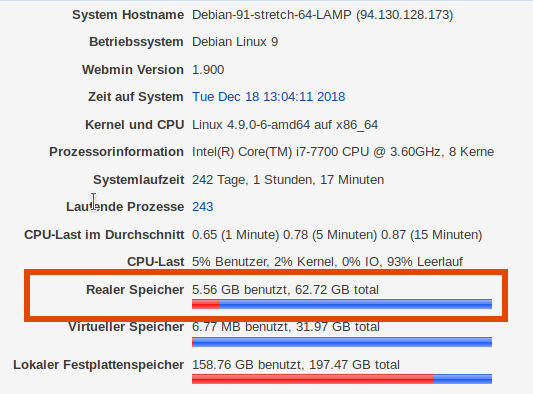
Task: Click the red used portion of memory bar
Action: coord(205,304)
